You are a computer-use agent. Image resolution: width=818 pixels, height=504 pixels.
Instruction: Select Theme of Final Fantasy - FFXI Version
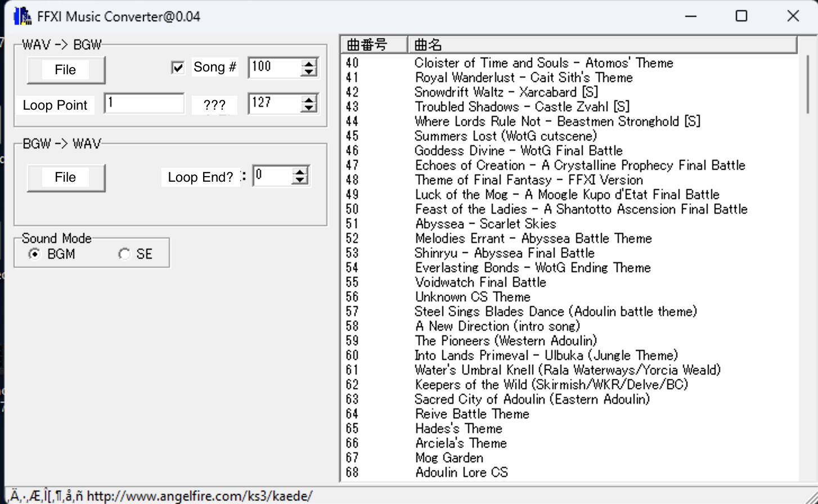570,180
